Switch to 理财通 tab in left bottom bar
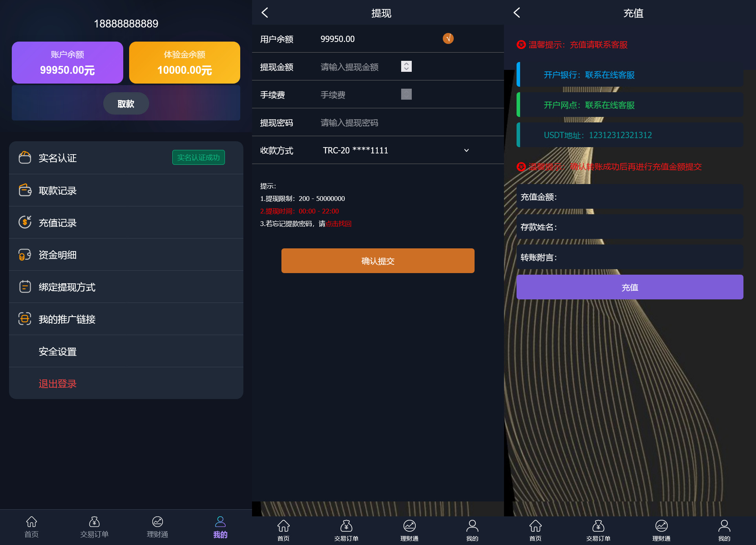 157,527
